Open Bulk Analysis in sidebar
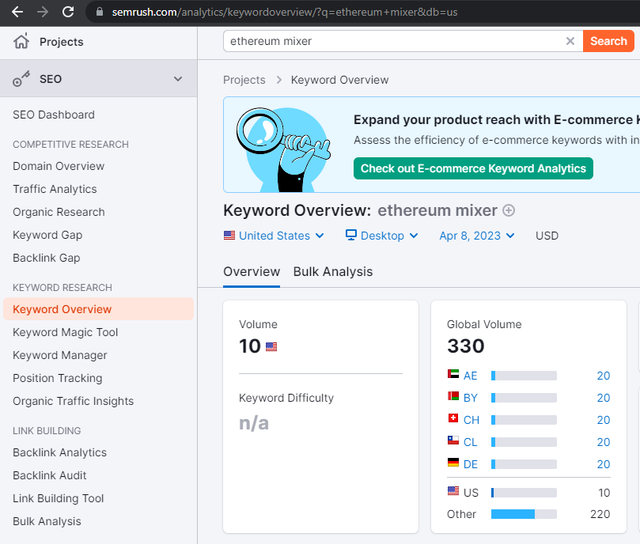The width and height of the screenshot is (640, 544). [x=47, y=521]
